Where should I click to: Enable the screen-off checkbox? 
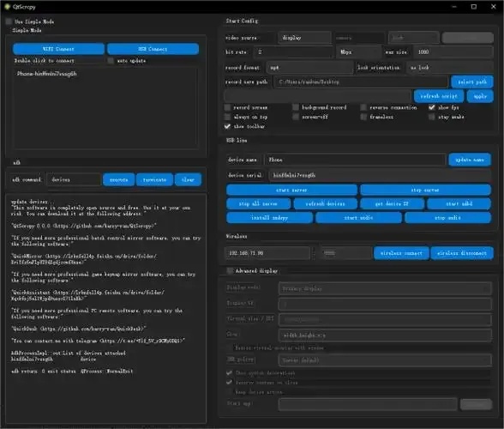[296, 117]
